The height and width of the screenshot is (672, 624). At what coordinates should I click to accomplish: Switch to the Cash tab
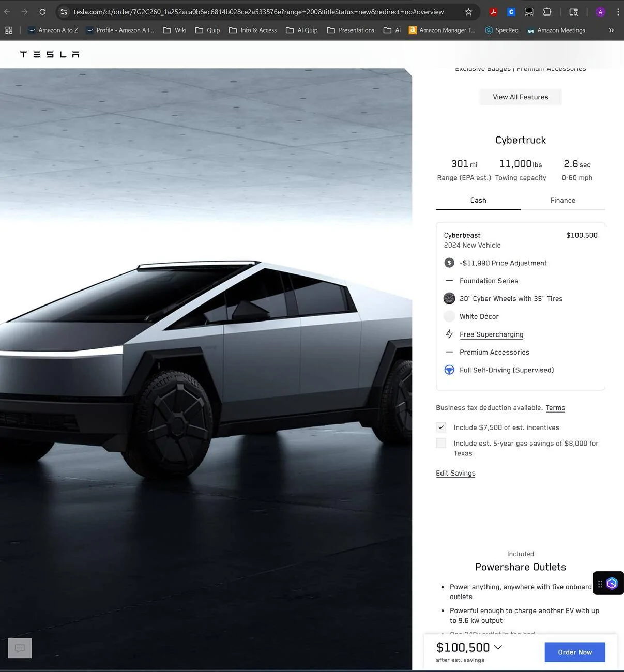478,201
